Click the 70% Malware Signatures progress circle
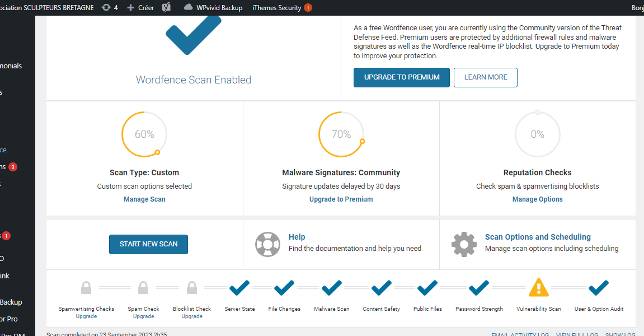This screenshot has width=644, height=336. (x=341, y=134)
